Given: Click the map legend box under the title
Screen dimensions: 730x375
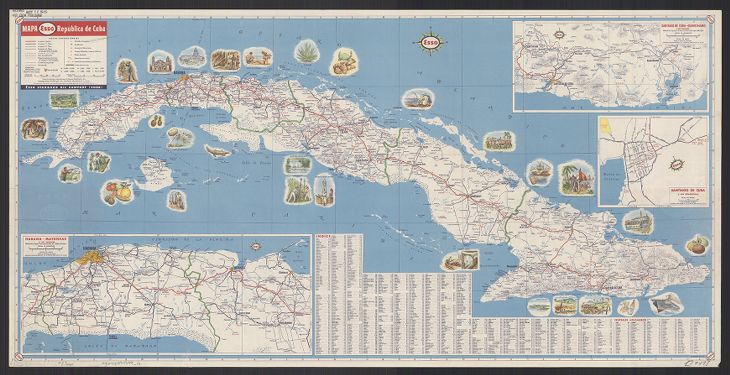Looking at the screenshot, I should tap(64, 60).
